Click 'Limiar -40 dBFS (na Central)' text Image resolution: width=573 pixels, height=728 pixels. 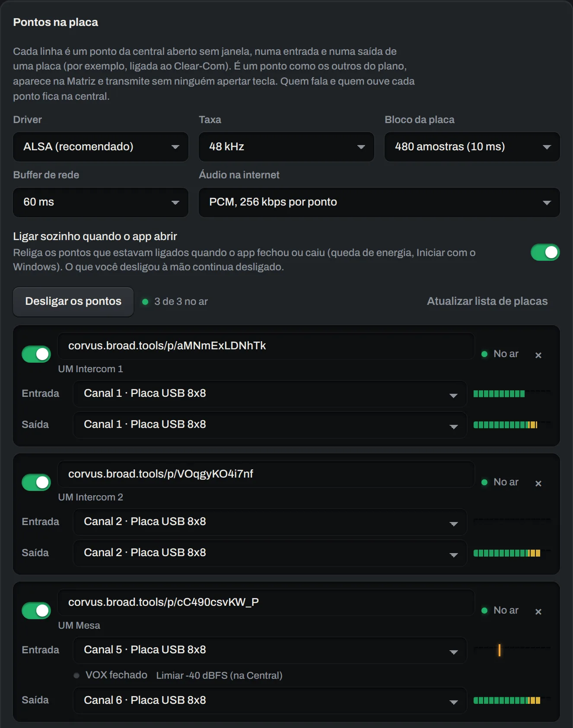click(219, 675)
